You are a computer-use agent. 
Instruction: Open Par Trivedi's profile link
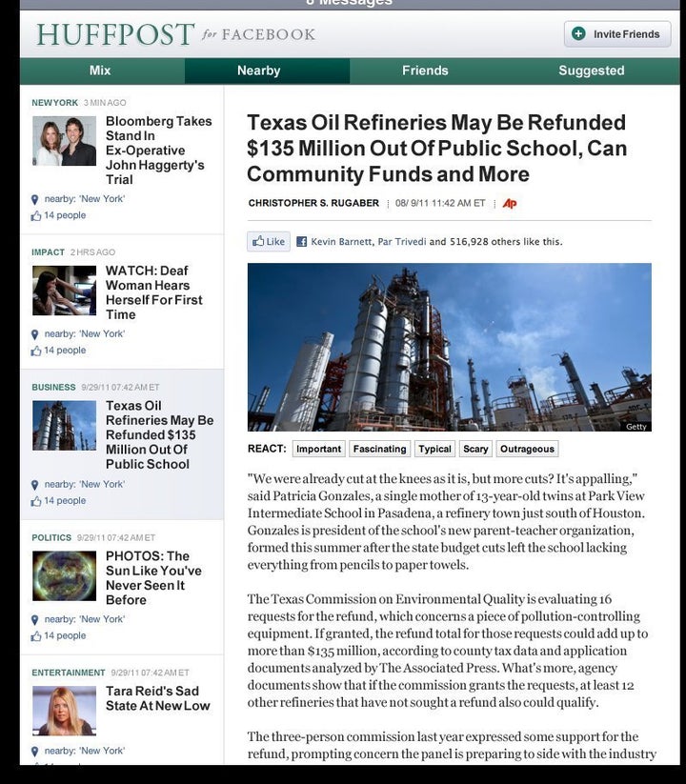click(402, 242)
